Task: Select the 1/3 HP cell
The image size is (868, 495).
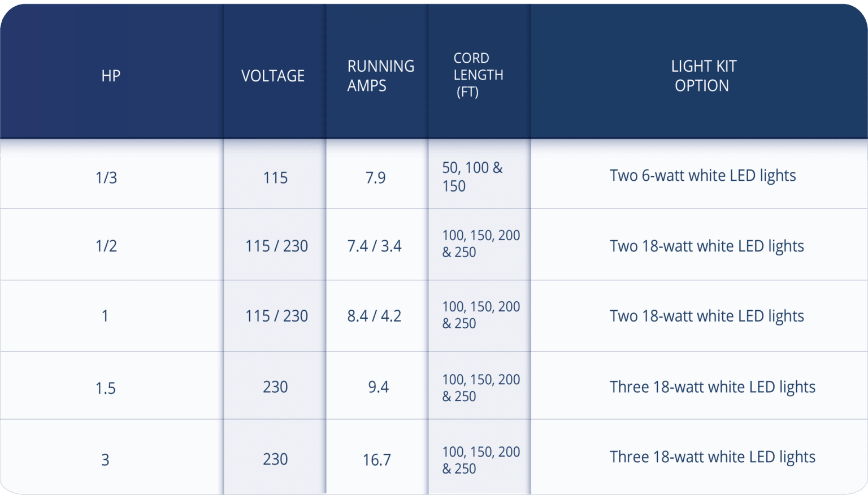Action: [106, 177]
